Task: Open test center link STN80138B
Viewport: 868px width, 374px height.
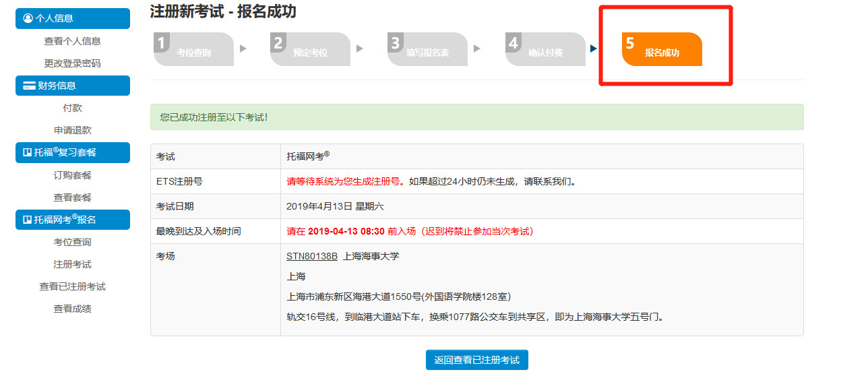Action: tap(312, 256)
